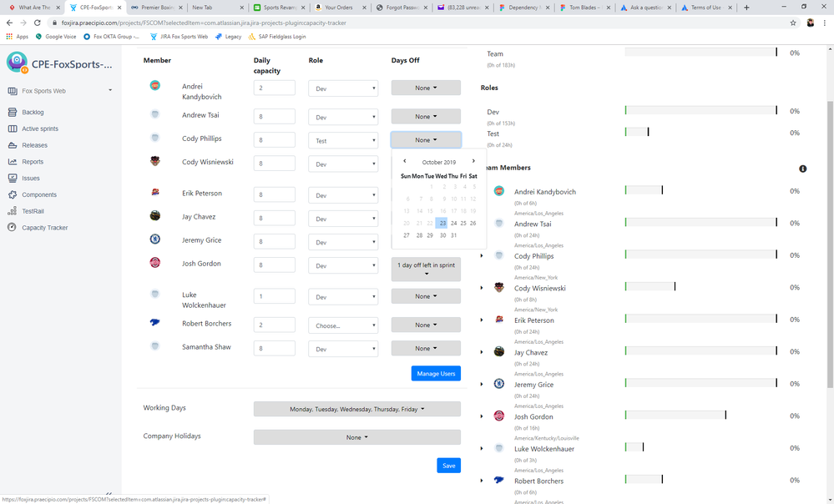Open Andrei Kandybovich's Days Off dropdown
This screenshot has height=504, width=834.
426,88
